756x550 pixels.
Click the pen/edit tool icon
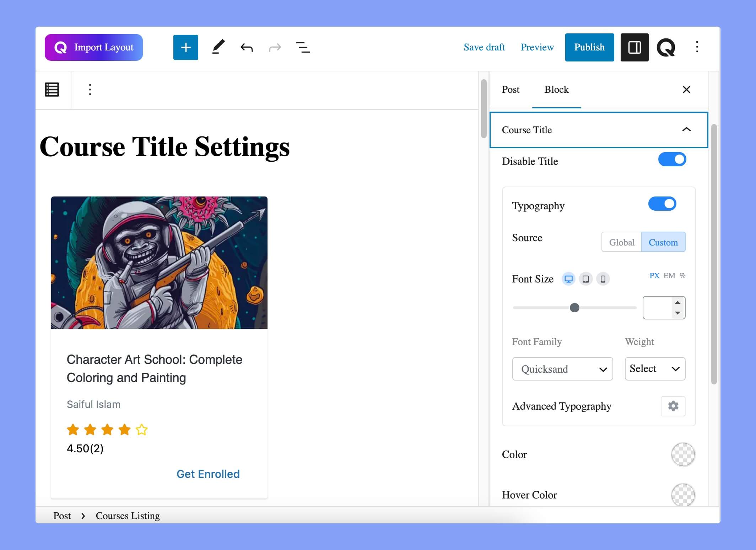point(217,47)
